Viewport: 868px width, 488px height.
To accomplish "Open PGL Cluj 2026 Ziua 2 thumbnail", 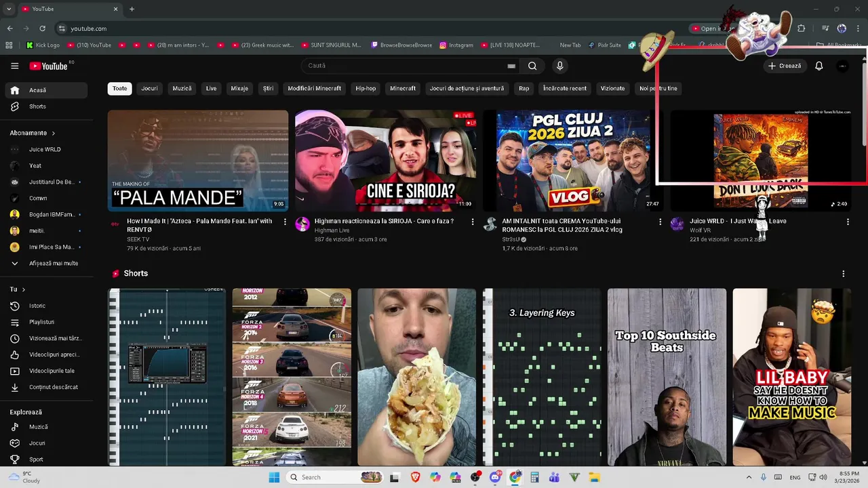I will (573, 161).
